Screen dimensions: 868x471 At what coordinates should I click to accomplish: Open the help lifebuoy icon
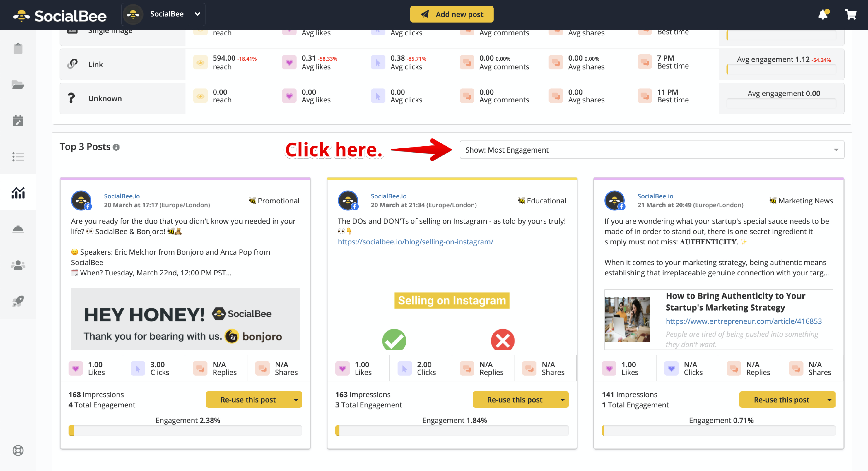[18, 450]
